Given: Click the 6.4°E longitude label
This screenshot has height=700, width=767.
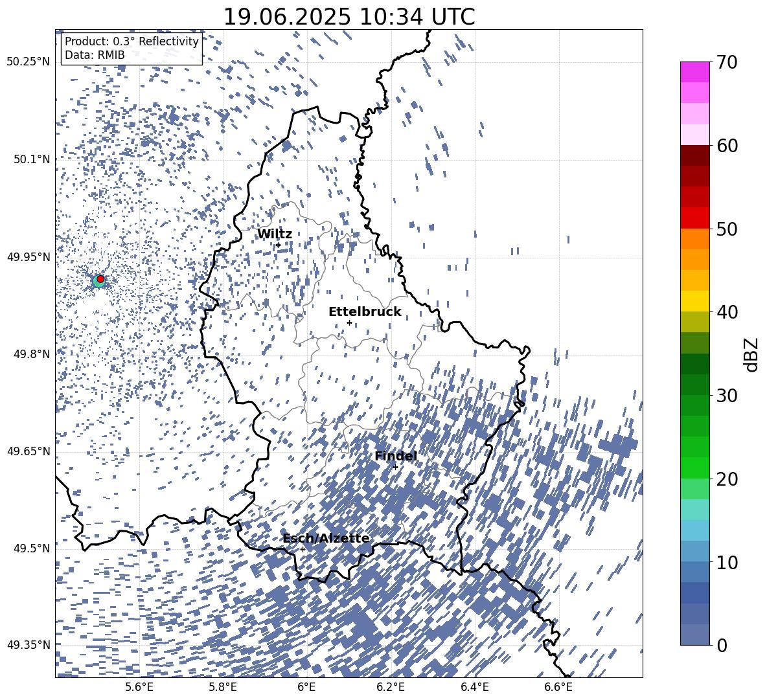Looking at the screenshot, I should tap(474, 688).
